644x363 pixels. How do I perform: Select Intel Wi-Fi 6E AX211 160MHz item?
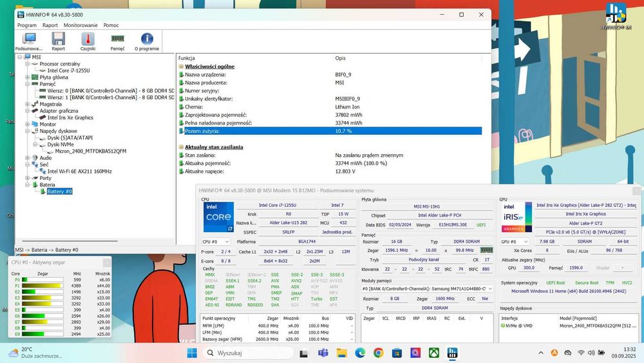pyautogui.click(x=79, y=172)
